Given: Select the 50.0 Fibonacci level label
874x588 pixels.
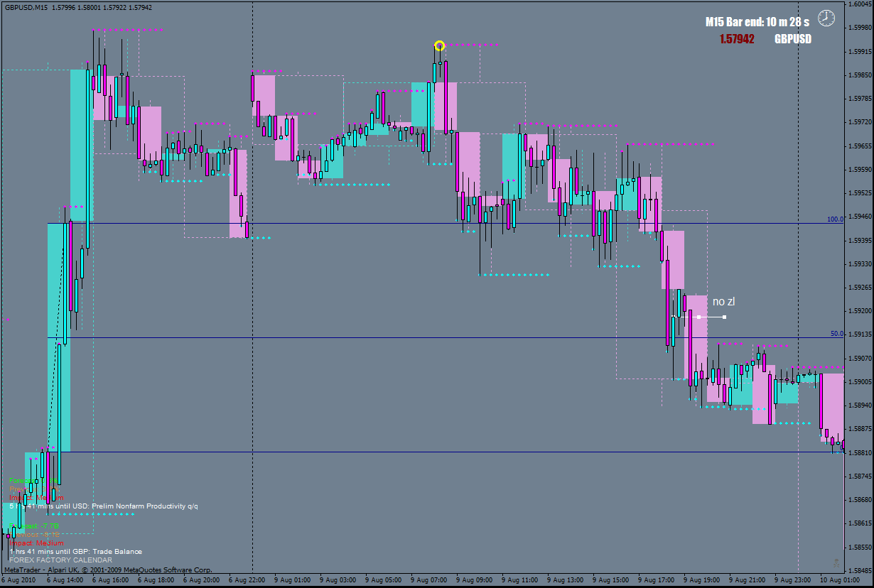Looking at the screenshot, I should pyautogui.click(x=836, y=333).
